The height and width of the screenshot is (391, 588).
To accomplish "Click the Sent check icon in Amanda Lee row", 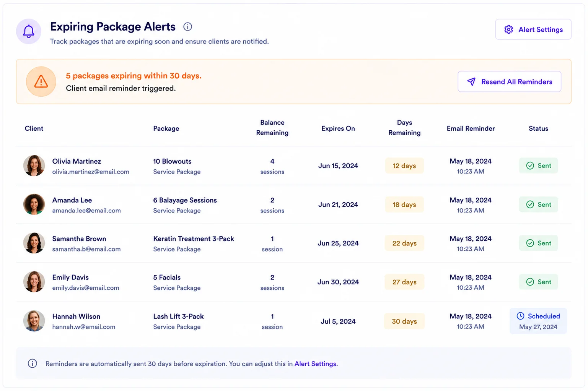I will coord(530,204).
